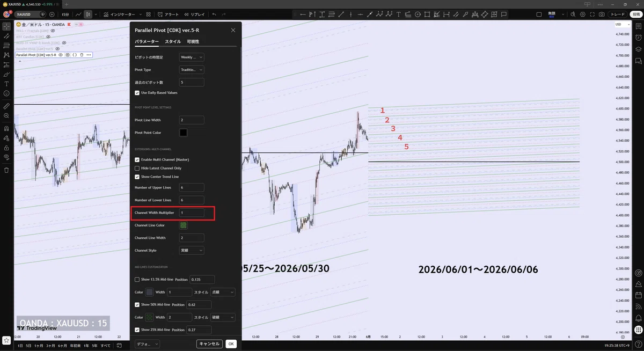Hide Parallel Pivot ver.5-R with eye icon

coord(61,55)
